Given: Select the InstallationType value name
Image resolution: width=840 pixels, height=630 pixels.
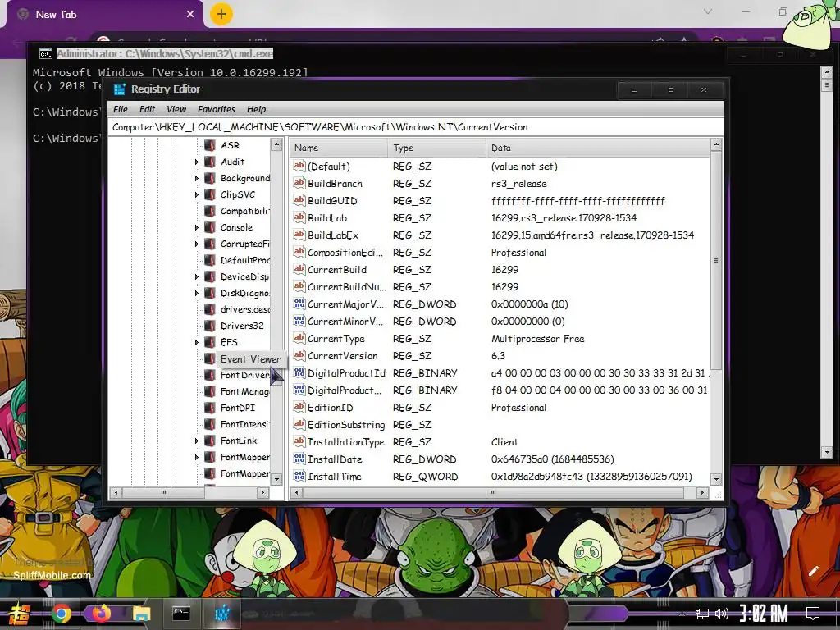Looking at the screenshot, I should click(345, 442).
